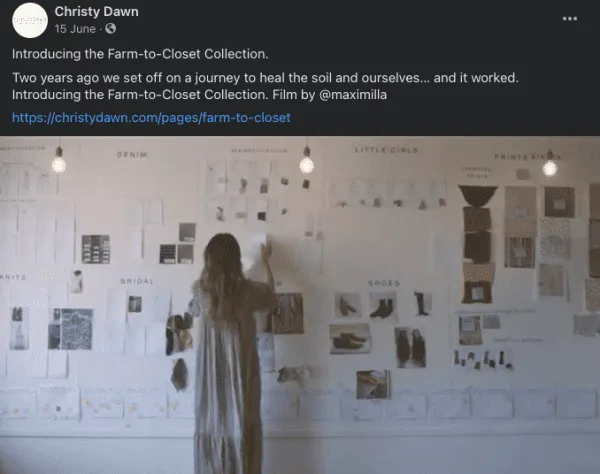This screenshot has height=474, width=600.
Task: Click the black ankle boots photo under SHOES
Action: pos(383,306)
